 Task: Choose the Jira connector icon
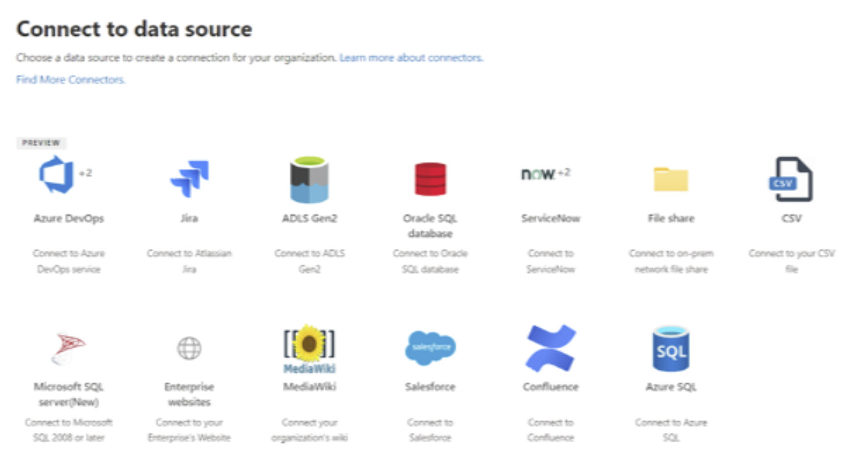190,179
